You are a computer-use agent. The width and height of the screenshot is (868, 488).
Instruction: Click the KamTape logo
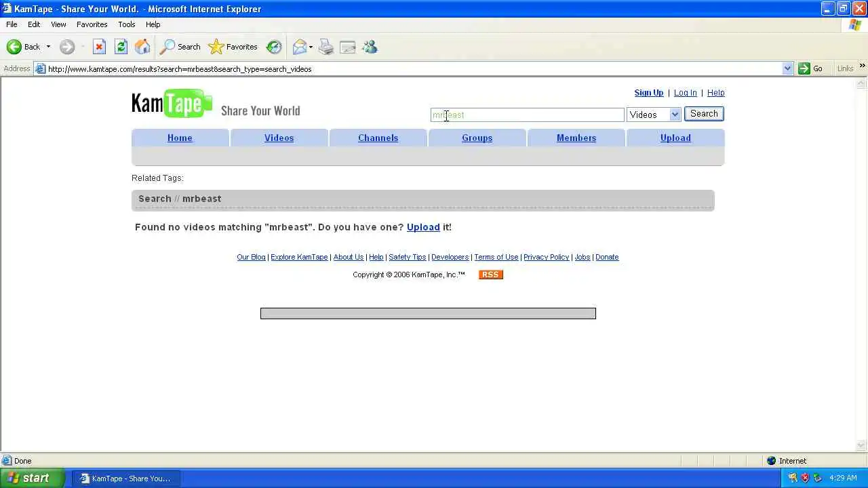click(x=172, y=104)
